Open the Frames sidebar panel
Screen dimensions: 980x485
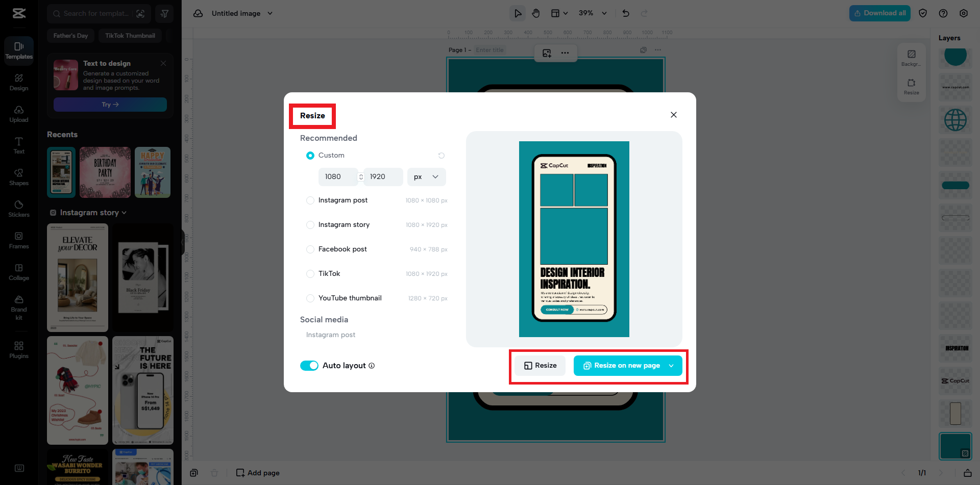(19, 240)
